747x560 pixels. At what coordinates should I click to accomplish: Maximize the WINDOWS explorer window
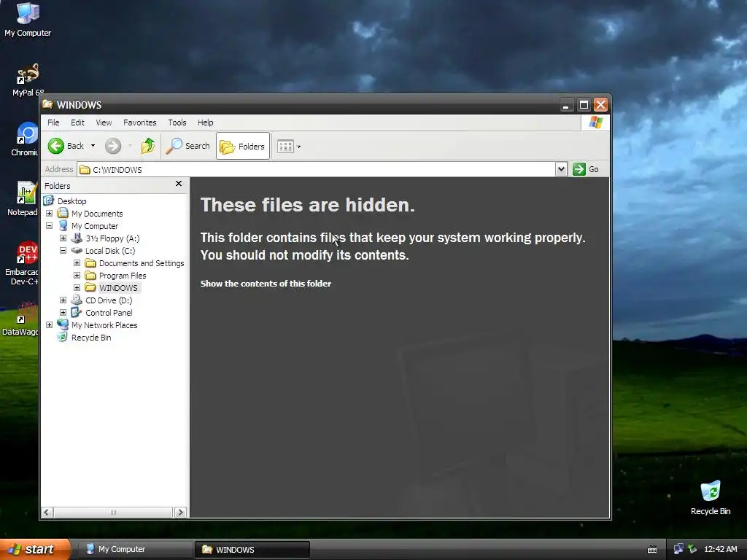[x=584, y=105]
